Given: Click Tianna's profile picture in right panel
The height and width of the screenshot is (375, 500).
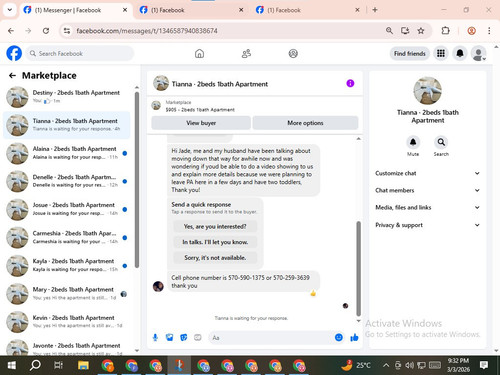Looking at the screenshot, I should (x=427, y=91).
